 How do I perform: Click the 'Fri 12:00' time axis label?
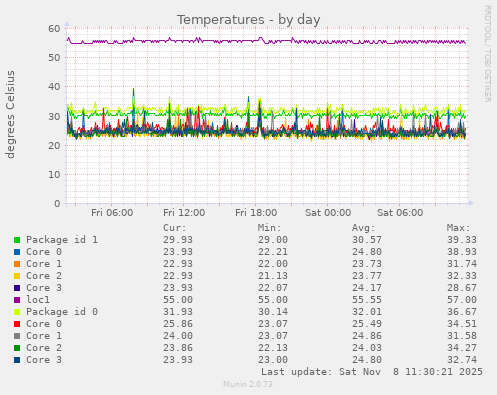[x=184, y=213]
